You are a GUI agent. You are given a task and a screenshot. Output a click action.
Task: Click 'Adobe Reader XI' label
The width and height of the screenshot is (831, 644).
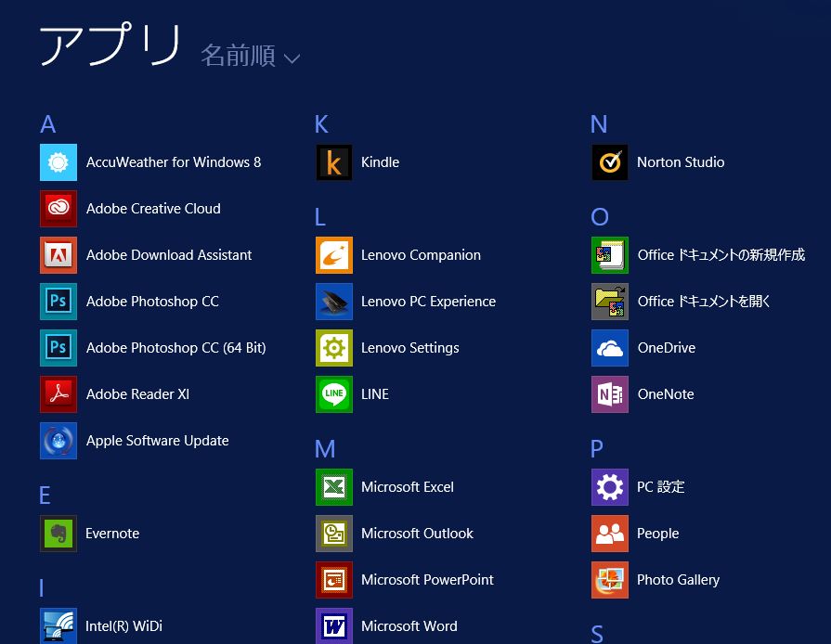pyautogui.click(x=137, y=394)
